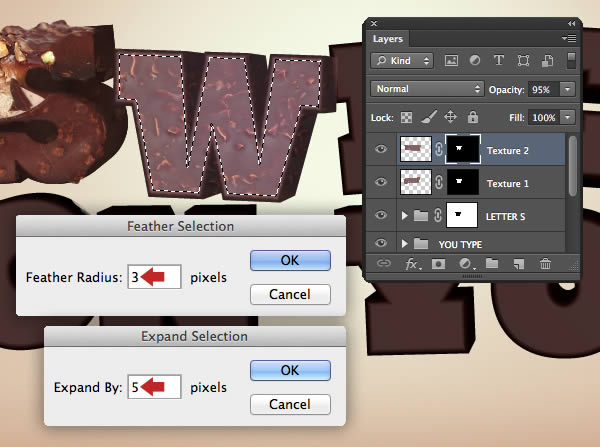600x447 pixels.
Task: Toggle layer filtering switch on or off
Action: (x=571, y=61)
